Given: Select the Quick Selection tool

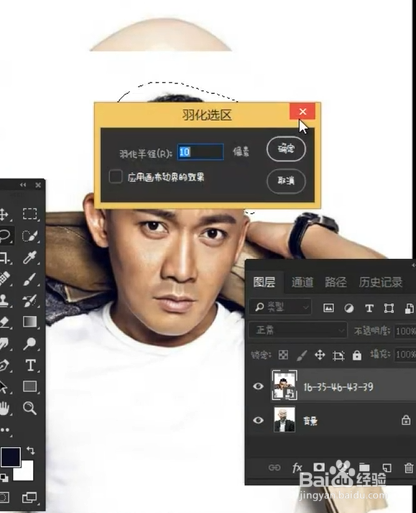Looking at the screenshot, I should (30, 236).
